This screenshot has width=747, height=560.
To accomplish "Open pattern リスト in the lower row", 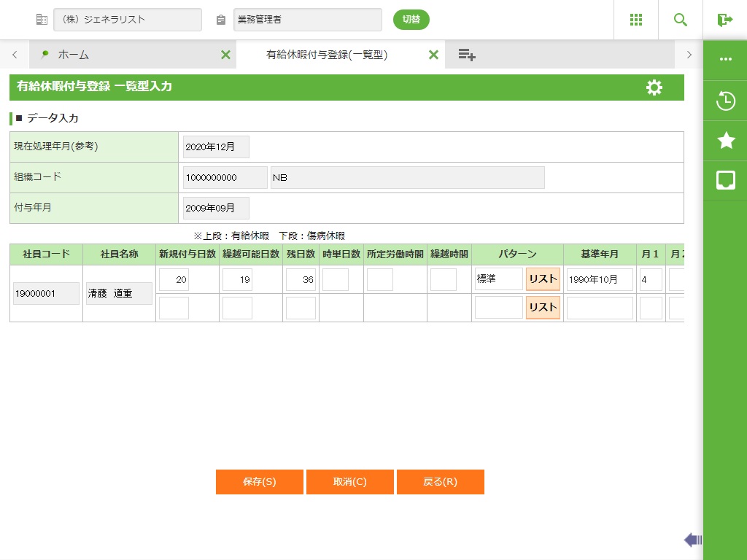I will [543, 308].
